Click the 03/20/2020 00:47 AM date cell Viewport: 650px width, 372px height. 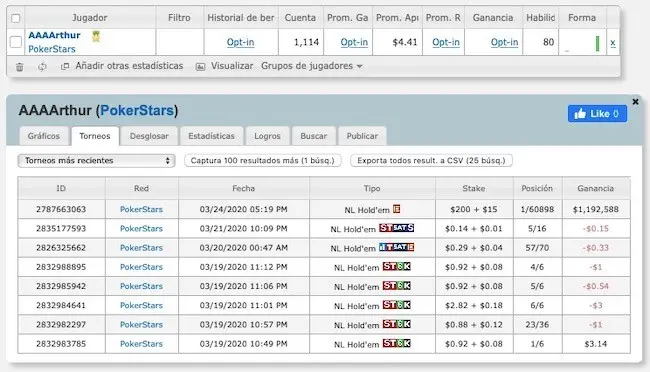[x=244, y=248]
